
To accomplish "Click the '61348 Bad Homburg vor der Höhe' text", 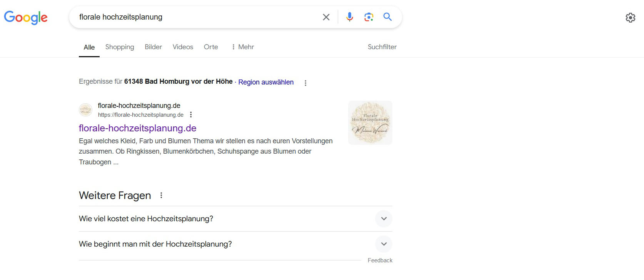I will pos(178,81).
